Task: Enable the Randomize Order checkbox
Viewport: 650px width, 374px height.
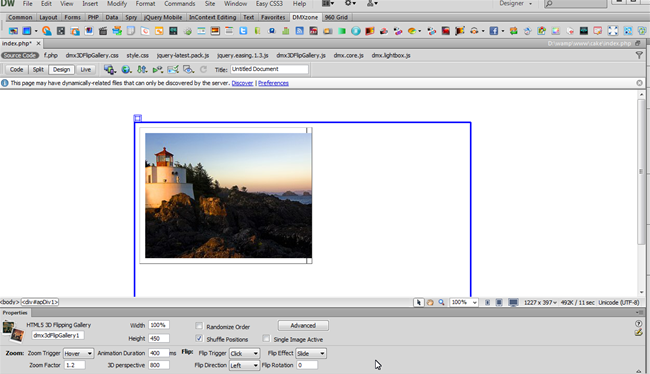Action: 199,326
